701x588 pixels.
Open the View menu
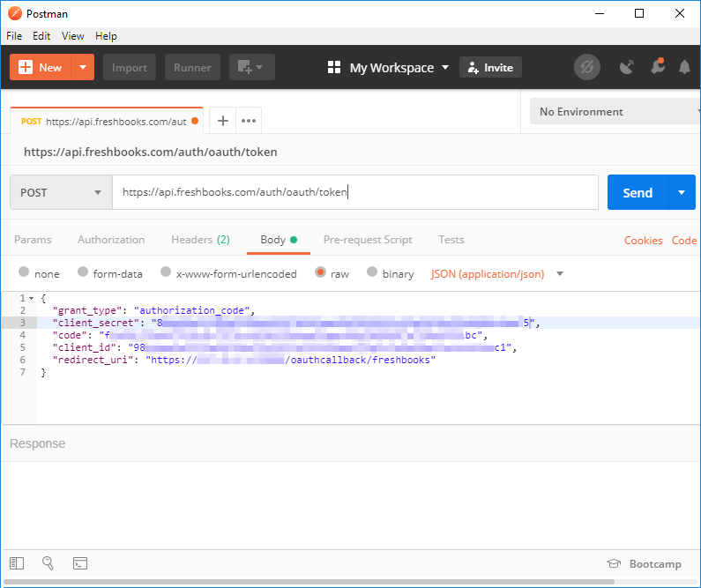pyautogui.click(x=73, y=36)
